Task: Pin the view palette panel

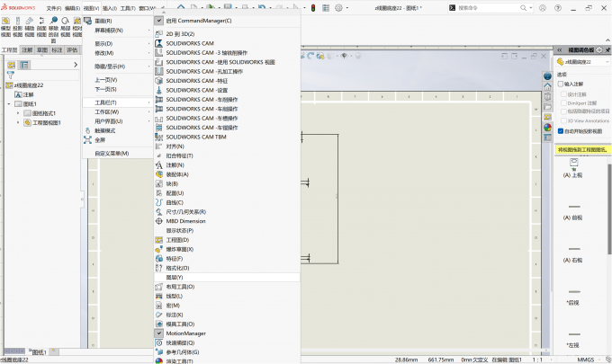Action: tap(607, 50)
